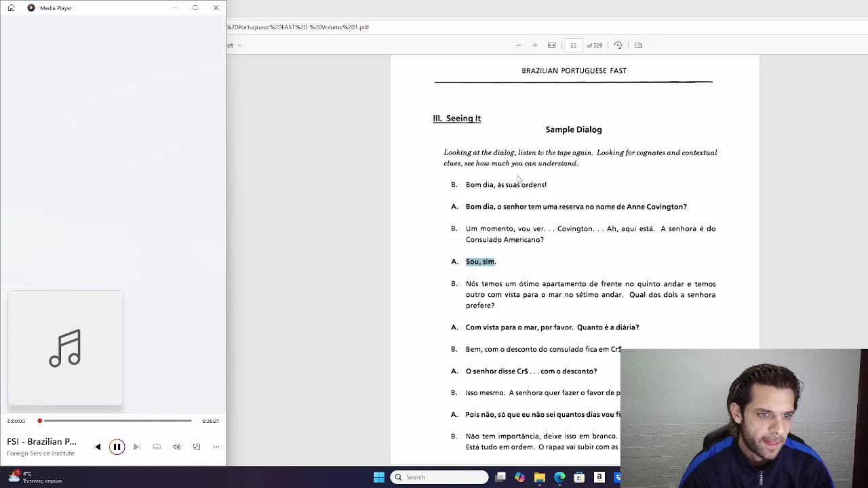Toggle the page view layout icon
868x488 pixels.
(638, 45)
